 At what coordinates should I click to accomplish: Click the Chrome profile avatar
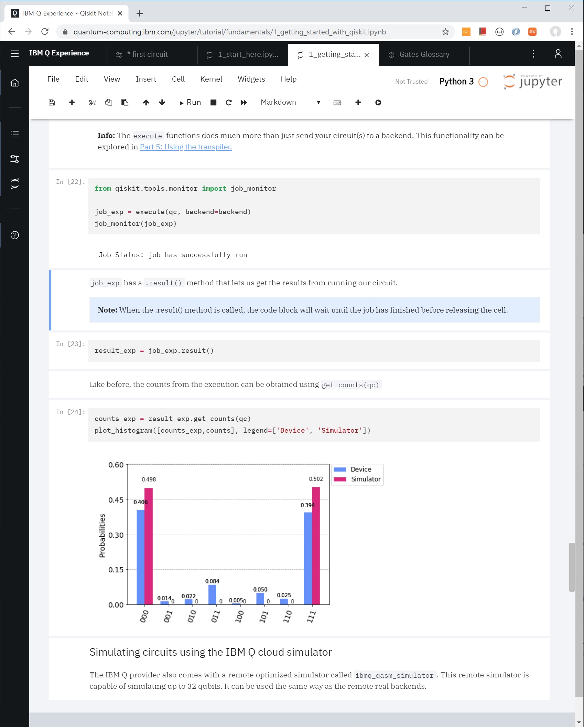point(555,32)
